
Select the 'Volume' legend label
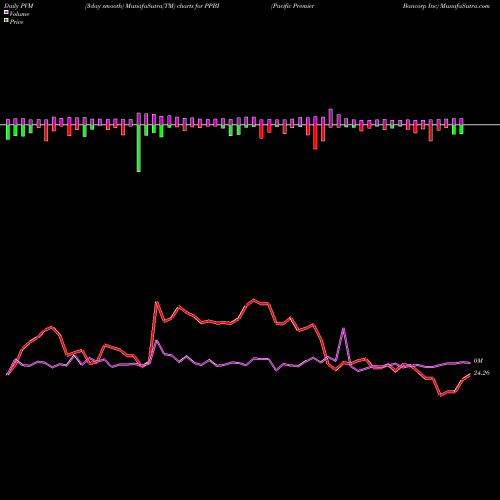pos(19,14)
